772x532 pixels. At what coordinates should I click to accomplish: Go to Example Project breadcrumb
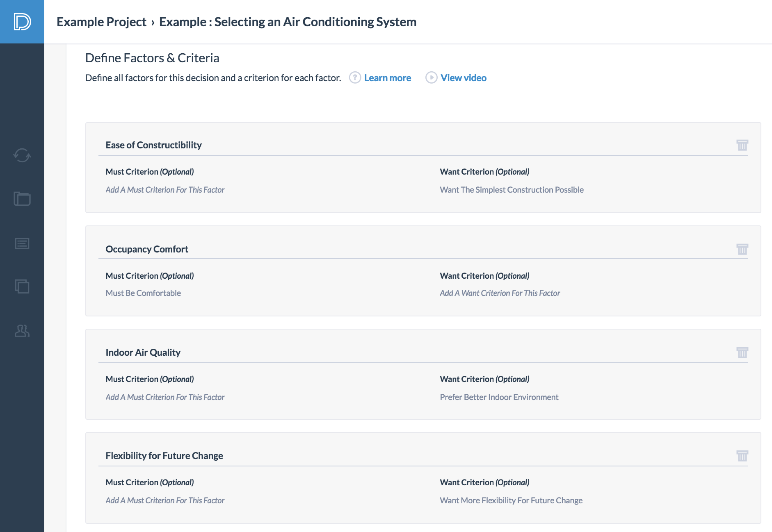click(x=101, y=22)
